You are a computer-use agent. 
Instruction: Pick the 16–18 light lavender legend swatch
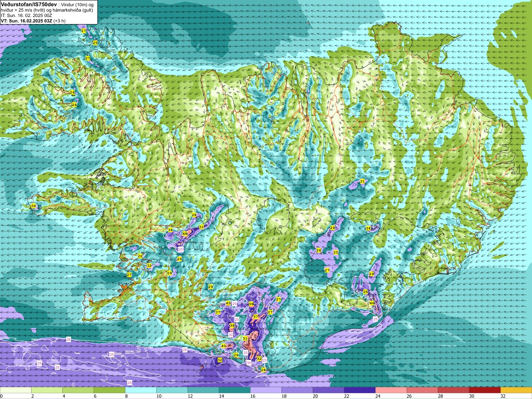pyautogui.click(x=266, y=390)
